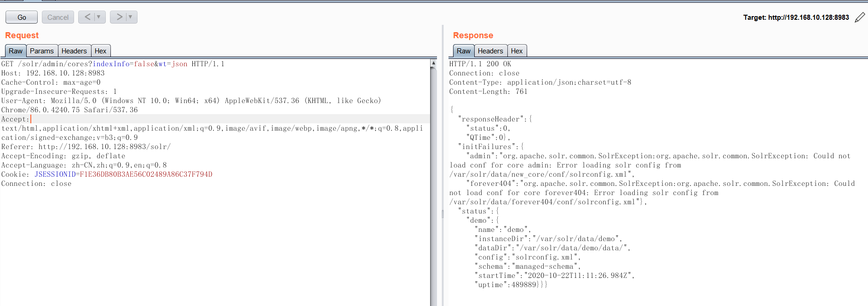Screen dimensions: 868x306
Task: Click the "instanceDir" value line
Action: [548, 239]
